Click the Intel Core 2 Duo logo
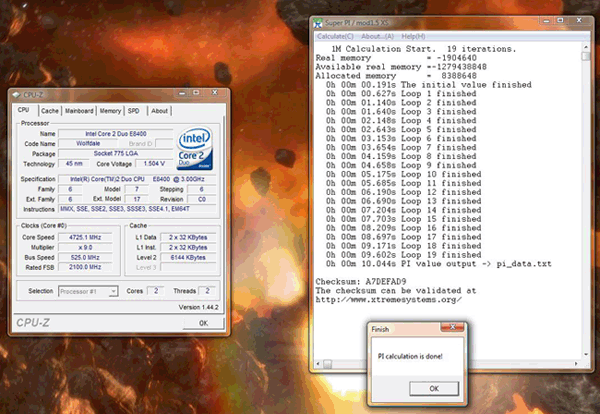Image resolution: width=600 pixels, height=414 pixels. (x=195, y=148)
